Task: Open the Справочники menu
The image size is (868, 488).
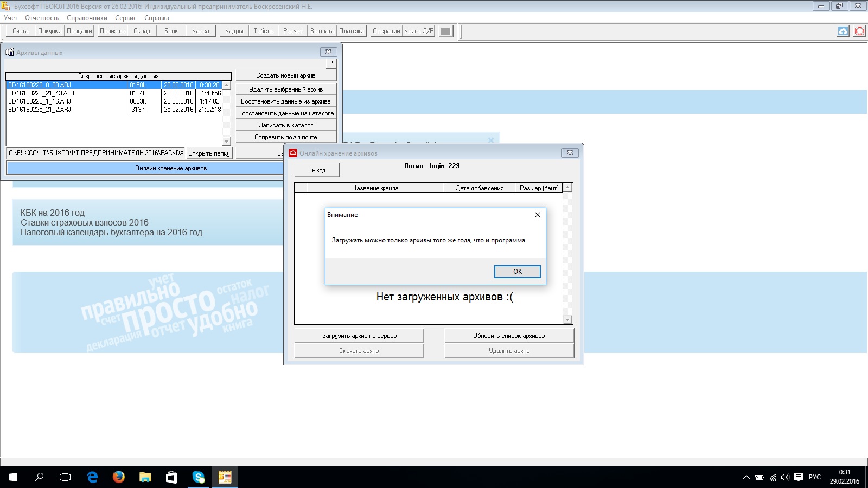Action: [x=87, y=18]
